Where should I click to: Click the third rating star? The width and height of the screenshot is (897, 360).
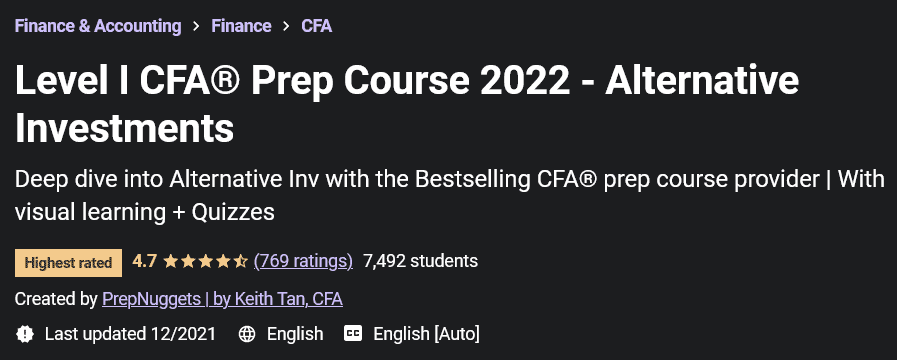point(205,262)
